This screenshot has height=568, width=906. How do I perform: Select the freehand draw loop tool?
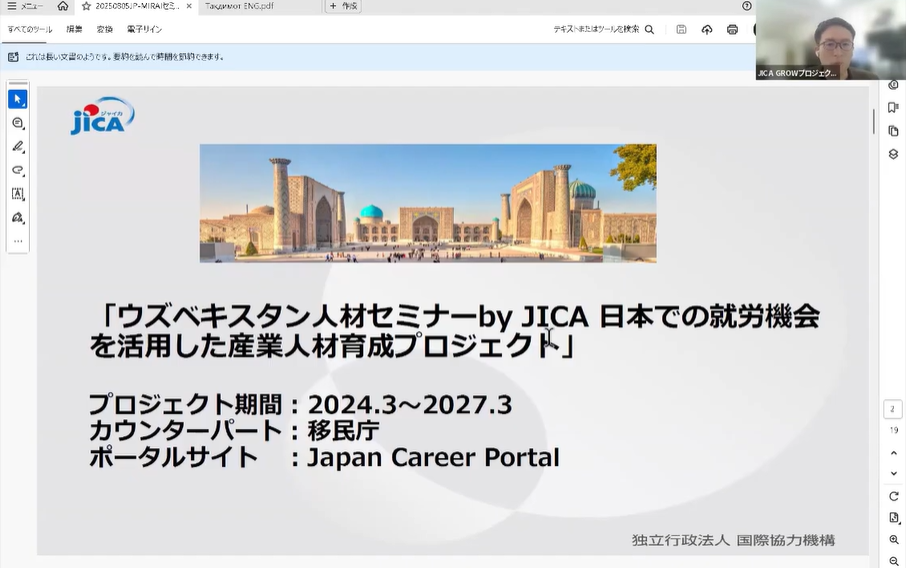(17, 170)
